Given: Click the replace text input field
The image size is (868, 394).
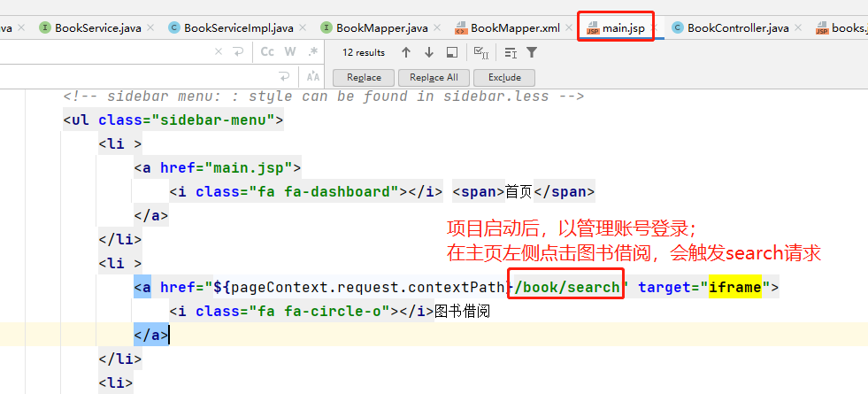Looking at the screenshot, I should [x=138, y=76].
